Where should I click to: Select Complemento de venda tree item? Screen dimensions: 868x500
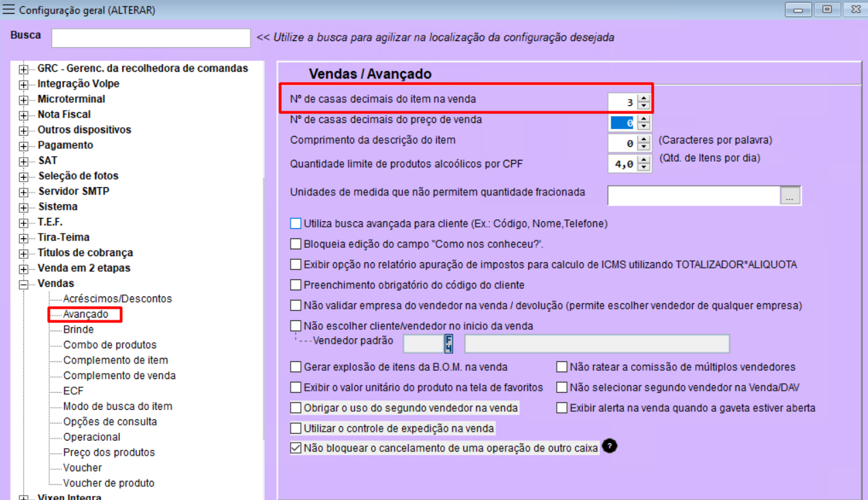[x=119, y=376]
